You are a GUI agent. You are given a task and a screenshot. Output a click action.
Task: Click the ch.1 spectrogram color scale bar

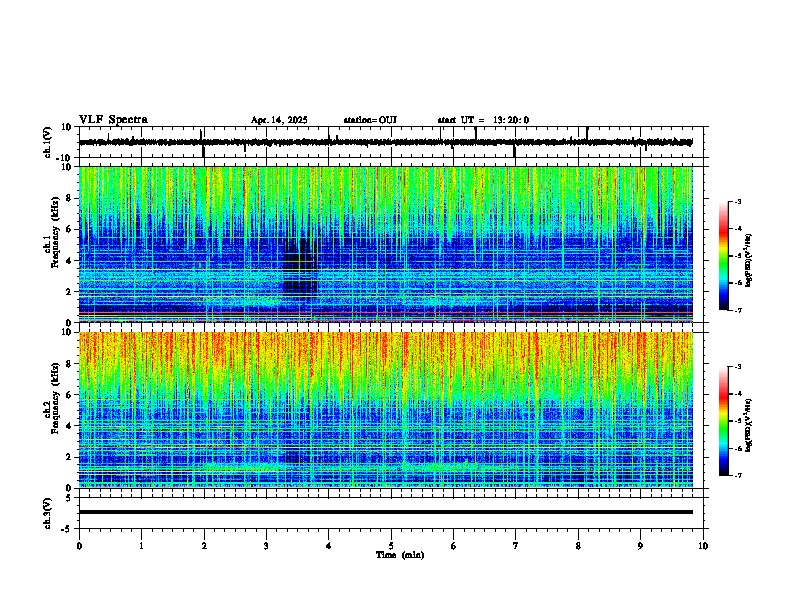723,256
